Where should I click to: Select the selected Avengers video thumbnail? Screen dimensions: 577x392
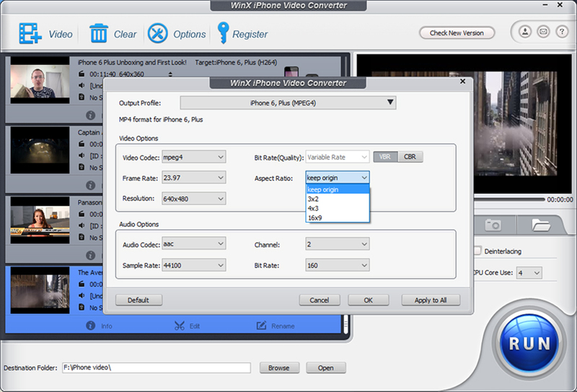click(40, 290)
